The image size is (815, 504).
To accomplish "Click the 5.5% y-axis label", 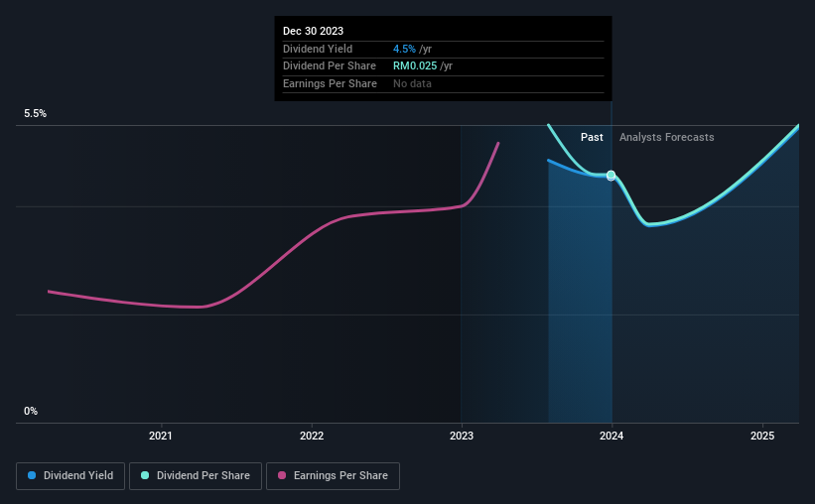I will click(36, 113).
